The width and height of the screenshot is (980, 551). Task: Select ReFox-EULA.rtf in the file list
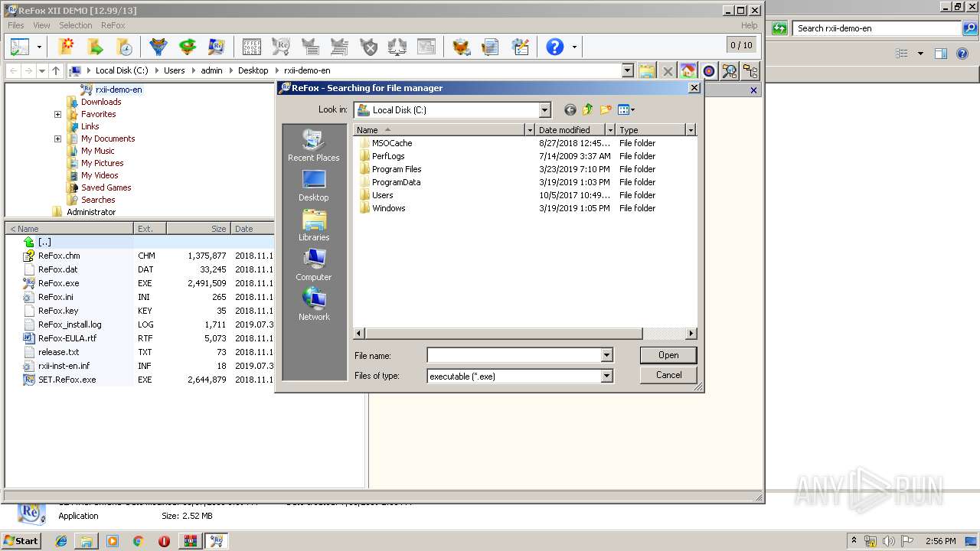67,338
